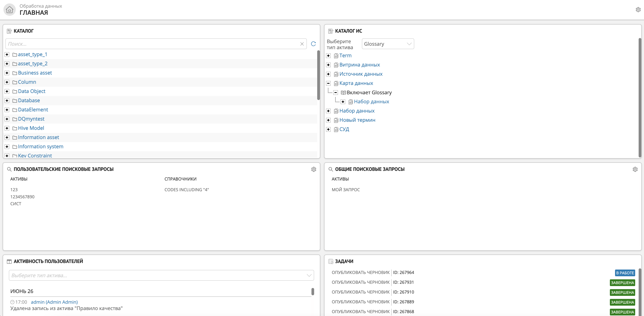Collapse the Включает Glossary node
The image size is (644, 316).
click(x=335, y=93)
